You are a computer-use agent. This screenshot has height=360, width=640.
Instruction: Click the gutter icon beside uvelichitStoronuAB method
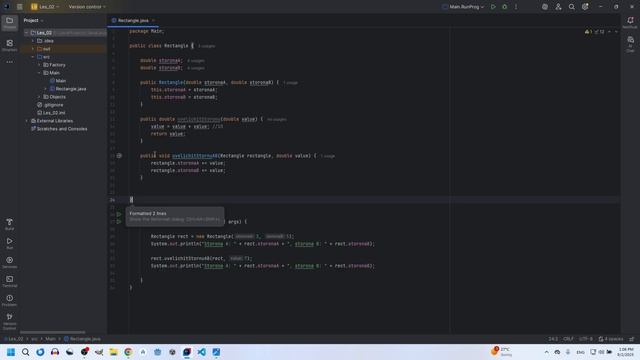[x=119, y=156]
